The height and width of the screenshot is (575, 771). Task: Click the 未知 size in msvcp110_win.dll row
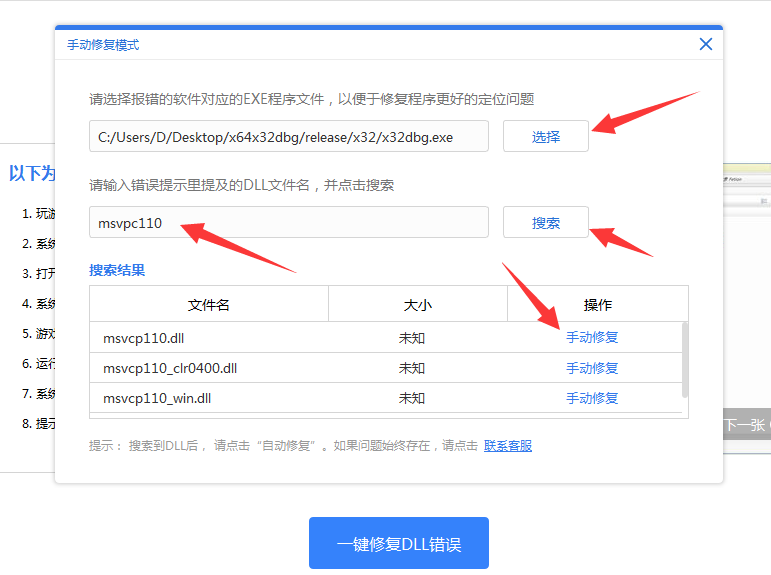(412, 398)
